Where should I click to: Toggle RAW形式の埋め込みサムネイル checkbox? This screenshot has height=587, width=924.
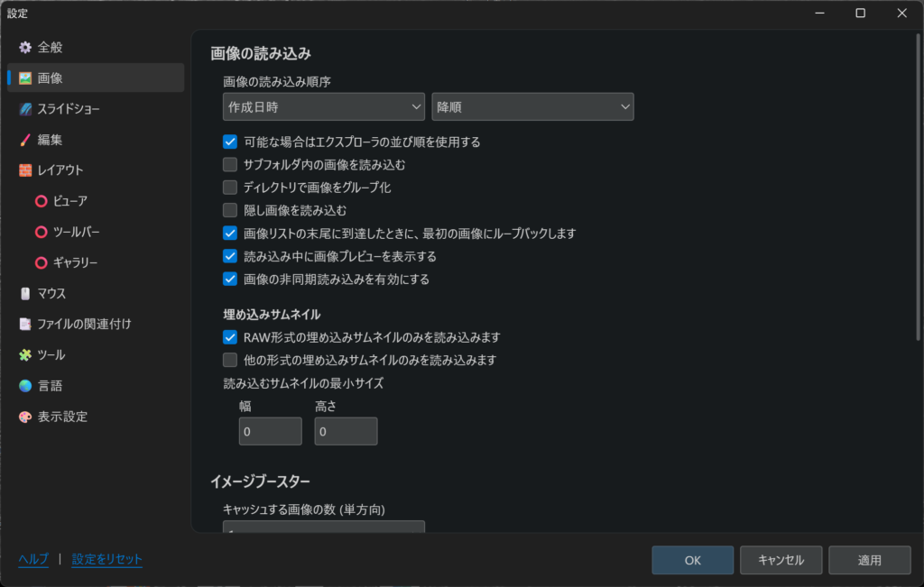pos(230,337)
